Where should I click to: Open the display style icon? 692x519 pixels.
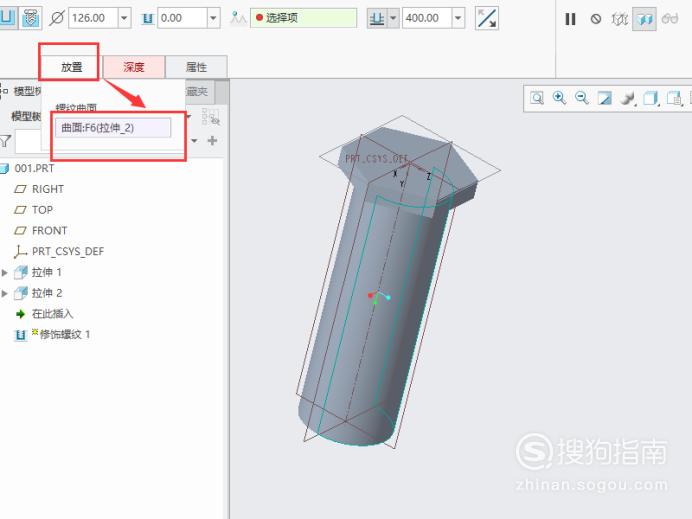pyautogui.click(x=628, y=98)
